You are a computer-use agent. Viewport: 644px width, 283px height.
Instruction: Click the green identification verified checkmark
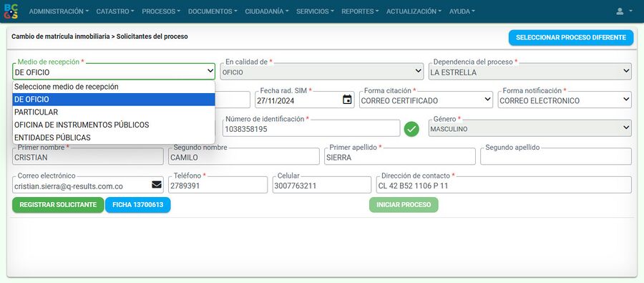411,129
